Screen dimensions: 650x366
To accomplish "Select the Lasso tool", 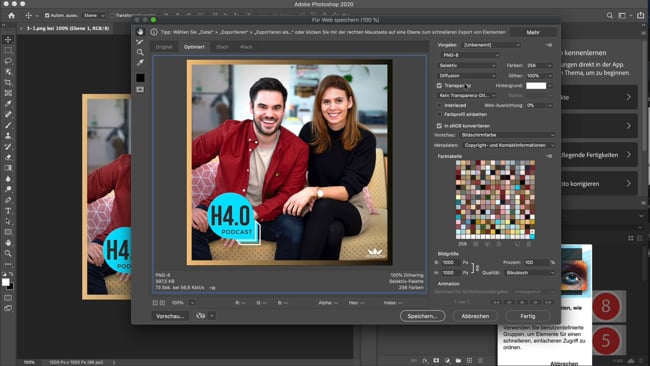I will pyautogui.click(x=8, y=61).
